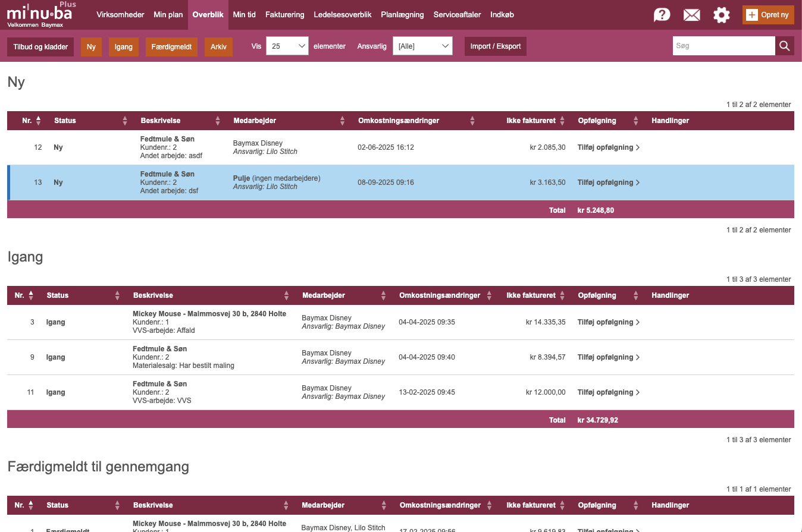Select order row 13 Pulje

click(x=276, y=182)
